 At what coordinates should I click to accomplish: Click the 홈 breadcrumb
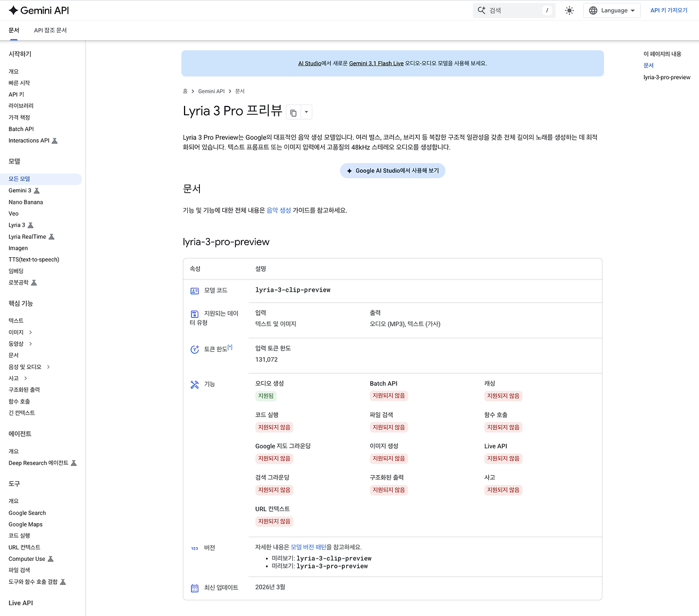tap(185, 91)
